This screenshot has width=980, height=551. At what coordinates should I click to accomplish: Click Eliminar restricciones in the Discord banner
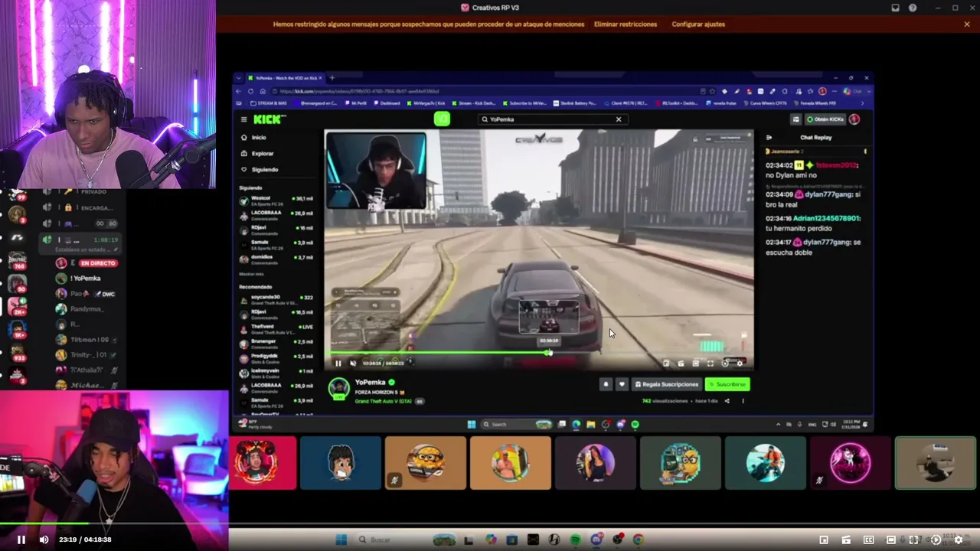click(x=626, y=24)
